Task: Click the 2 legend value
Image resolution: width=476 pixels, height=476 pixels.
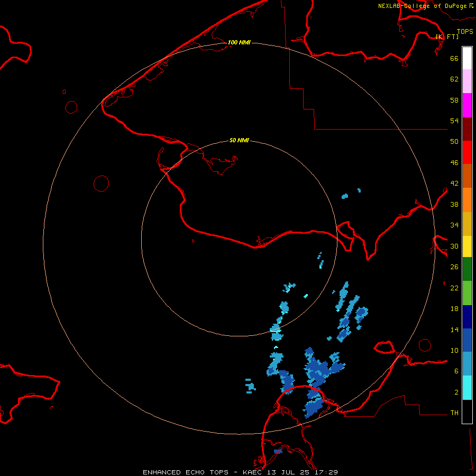Action: [x=456, y=392]
